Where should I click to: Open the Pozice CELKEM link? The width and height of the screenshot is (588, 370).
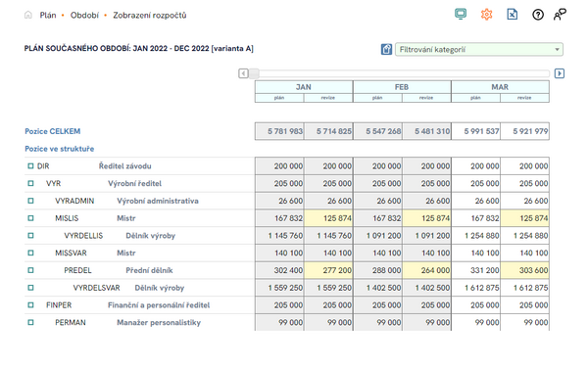point(53,131)
